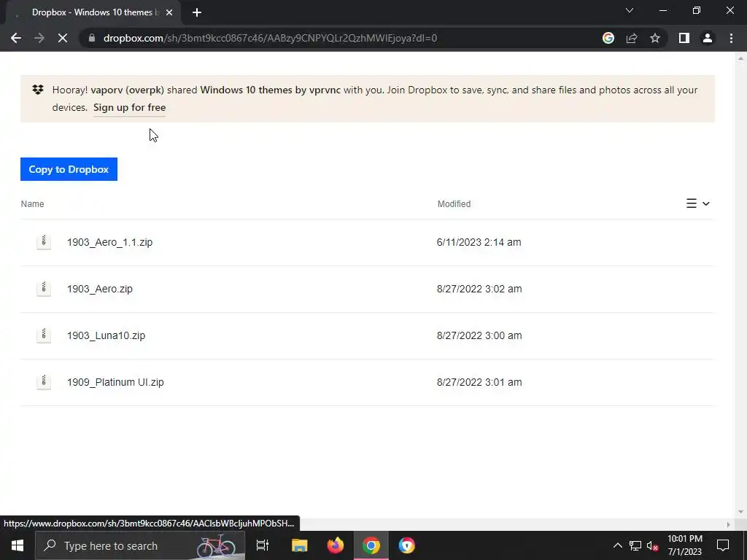Screen dimensions: 747x560
Task: View site info via the lock icon
Action: coord(92,38)
